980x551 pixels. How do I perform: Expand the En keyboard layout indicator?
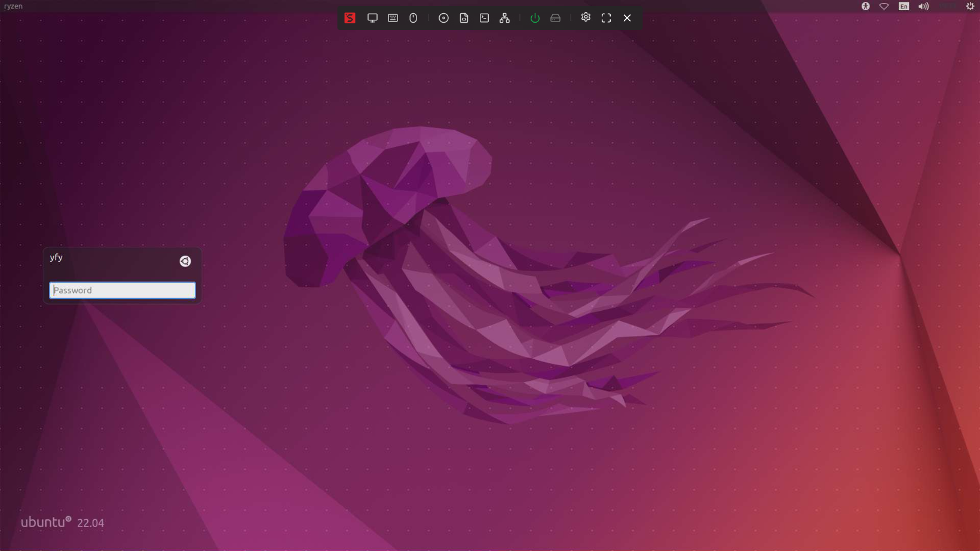tap(904, 6)
